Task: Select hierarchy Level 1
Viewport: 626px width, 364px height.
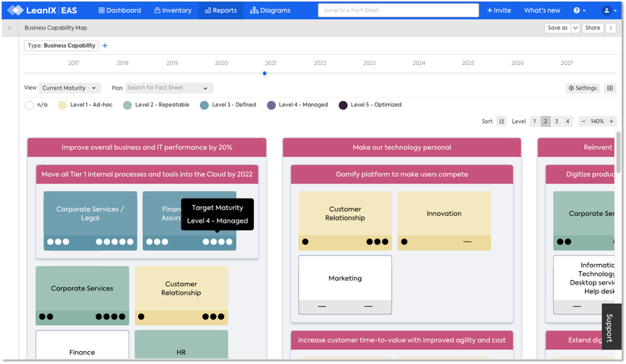Action: tap(535, 121)
